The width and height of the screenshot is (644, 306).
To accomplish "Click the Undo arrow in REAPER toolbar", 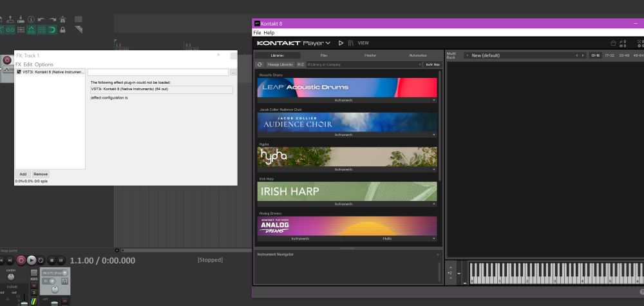I will (41, 19).
